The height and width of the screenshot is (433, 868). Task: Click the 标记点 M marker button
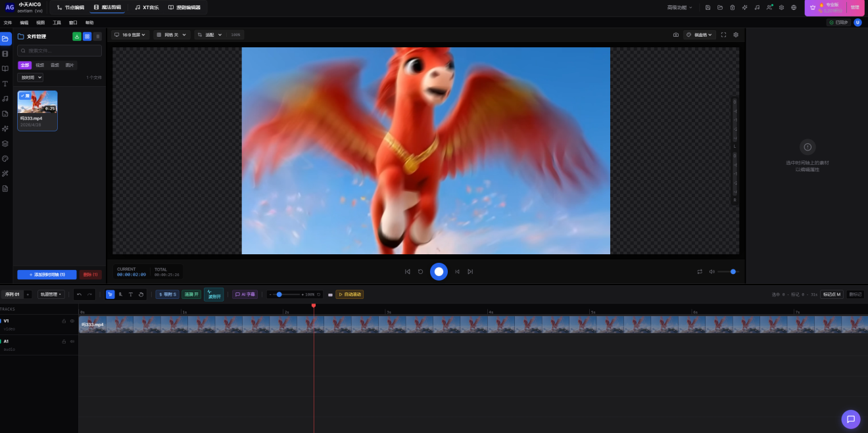(832, 294)
